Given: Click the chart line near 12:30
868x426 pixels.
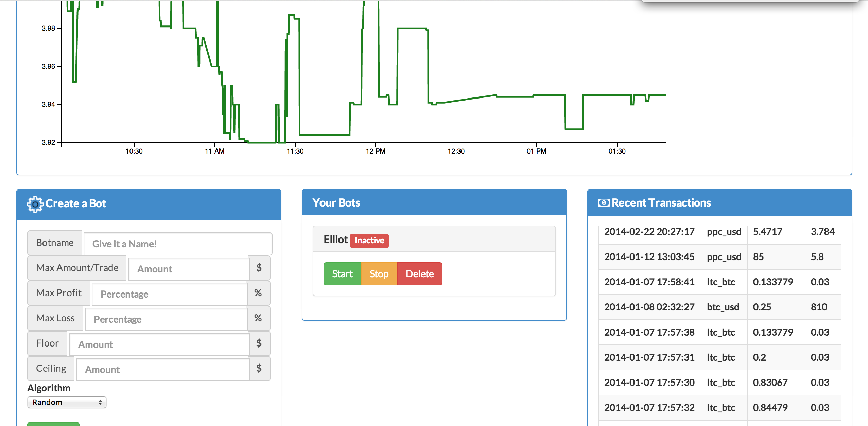Looking at the screenshot, I should coord(456,101).
